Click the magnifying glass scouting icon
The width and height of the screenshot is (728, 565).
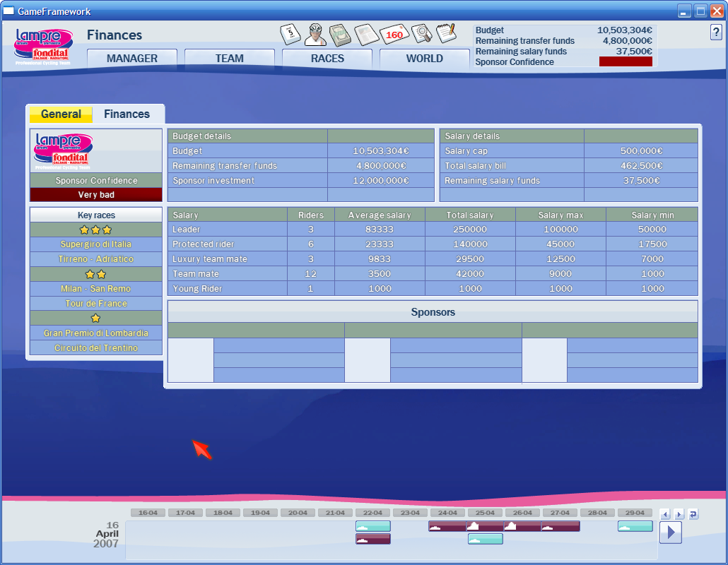click(x=421, y=34)
